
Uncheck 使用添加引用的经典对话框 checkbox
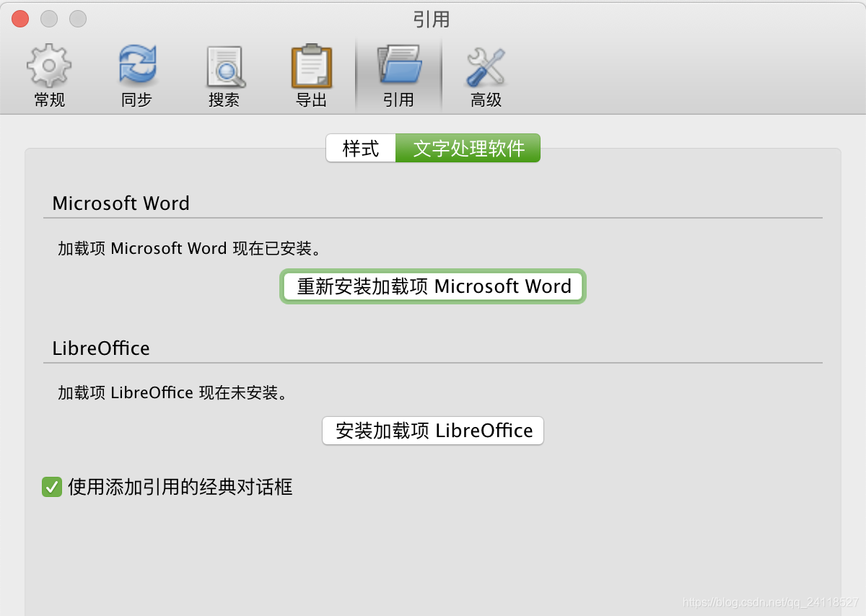(x=51, y=487)
